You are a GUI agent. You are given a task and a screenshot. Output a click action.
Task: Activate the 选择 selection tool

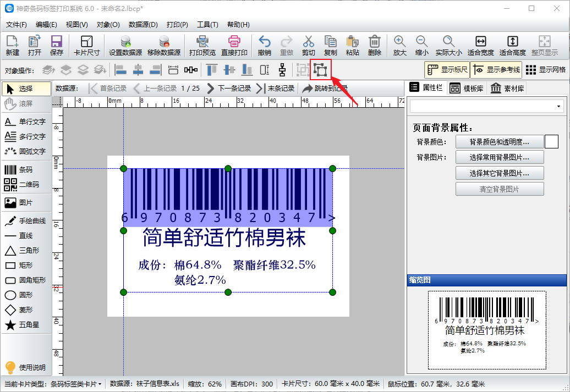point(26,89)
